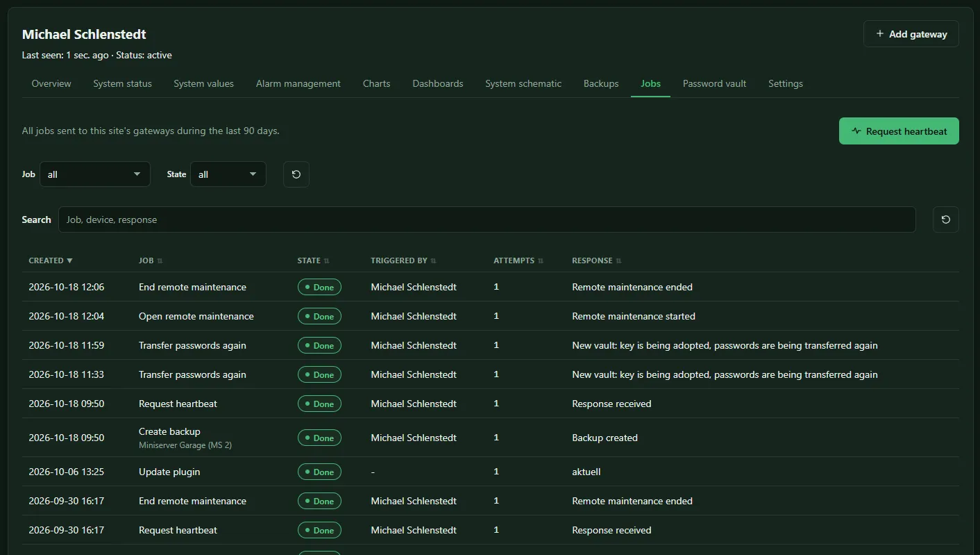Sort the table by the Created column
Screen dimensions: 980x555
coord(51,260)
